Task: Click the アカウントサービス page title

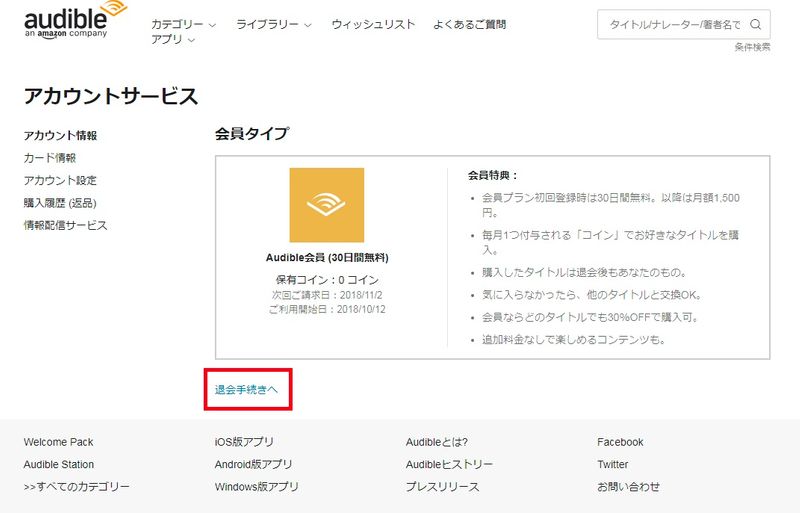Action: click(x=111, y=96)
